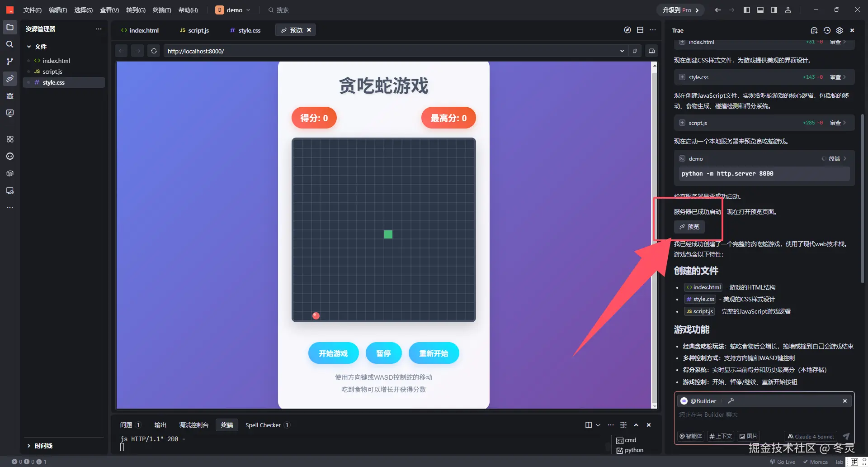Toggle the secondary sidebar visibility
Viewport: 868px width, 467px height.
pos(774,10)
